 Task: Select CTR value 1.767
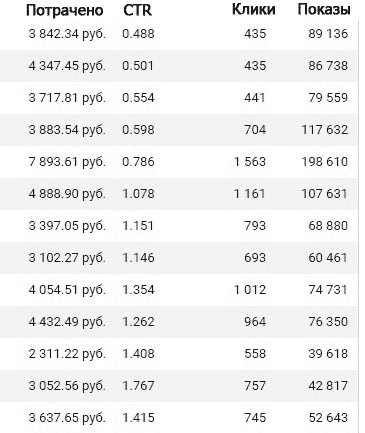(x=138, y=386)
